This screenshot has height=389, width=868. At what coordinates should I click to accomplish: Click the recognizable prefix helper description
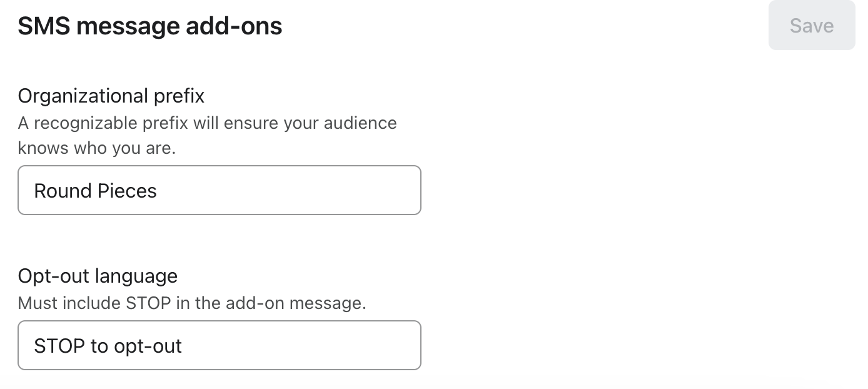point(207,123)
